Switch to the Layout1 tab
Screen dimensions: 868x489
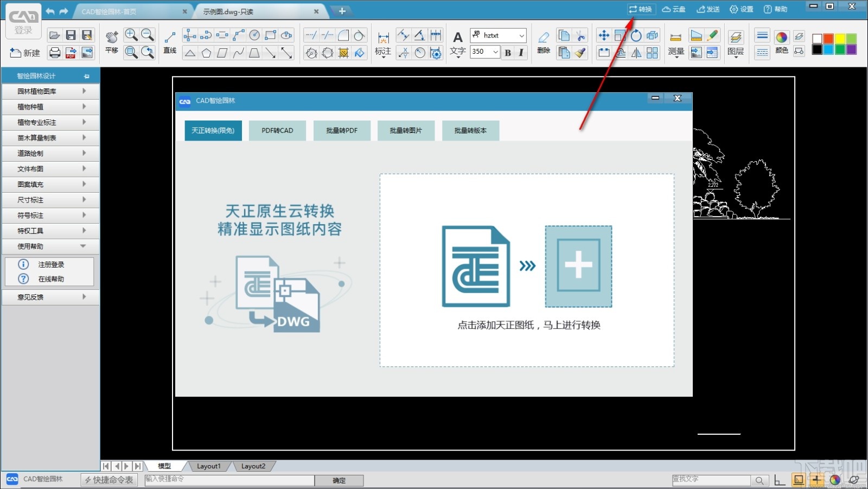click(209, 466)
